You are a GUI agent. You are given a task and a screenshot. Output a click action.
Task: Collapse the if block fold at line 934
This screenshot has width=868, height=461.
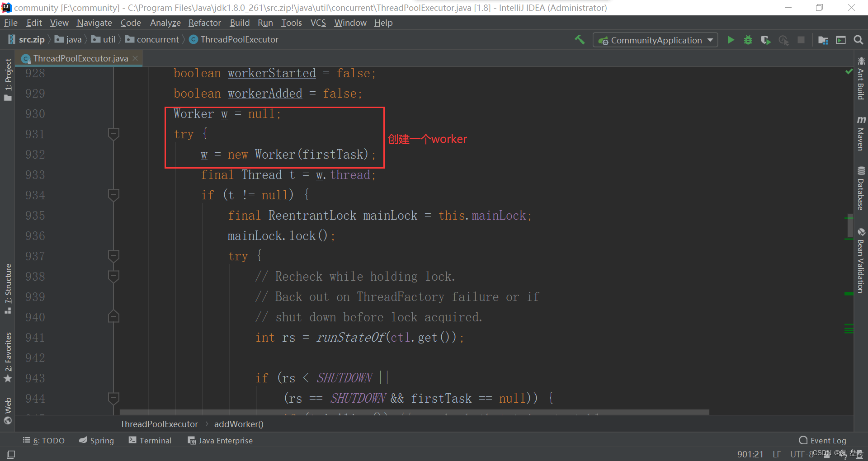[x=113, y=195]
